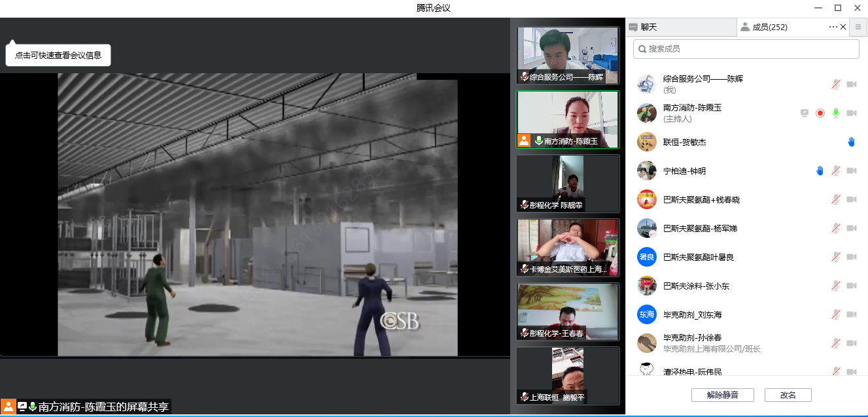The height and width of the screenshot is (417, 868).
Task: Open the members tab three-dot menu
Action: point(833,27)
